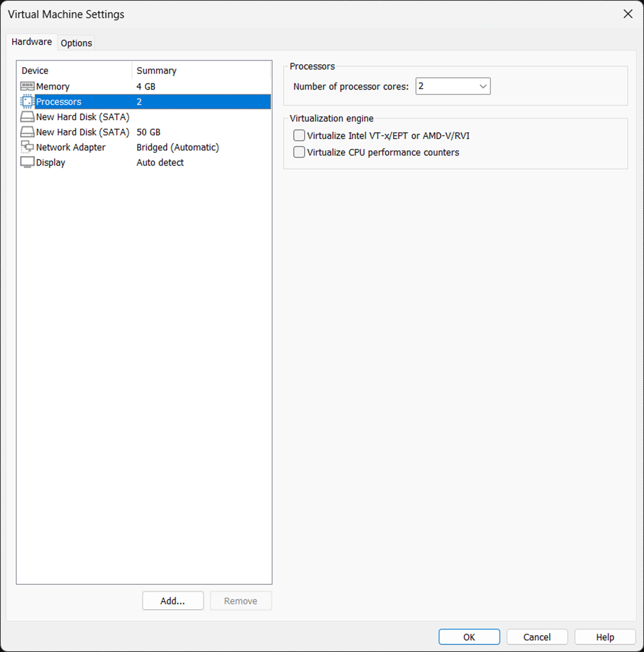Click the Device column header

click(x=35, y=71)
